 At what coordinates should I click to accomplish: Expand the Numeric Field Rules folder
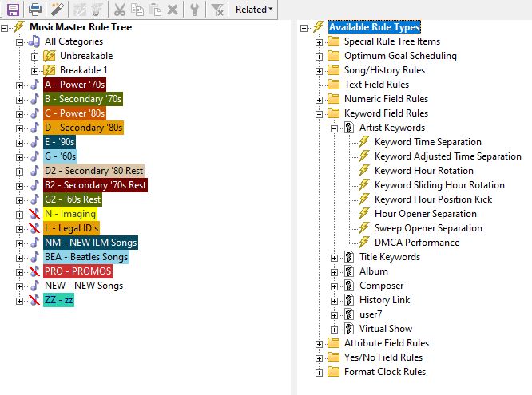coord(319,100)
